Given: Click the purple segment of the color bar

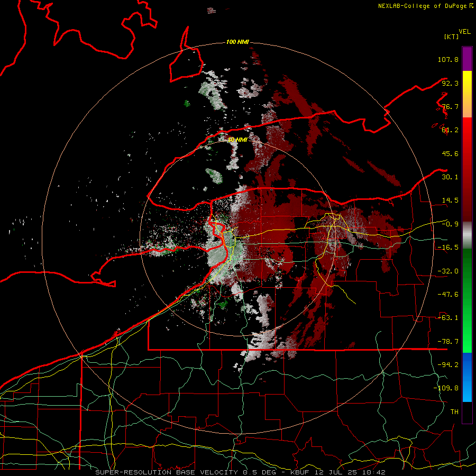Looking at the screenshot, I should [467, 59].
